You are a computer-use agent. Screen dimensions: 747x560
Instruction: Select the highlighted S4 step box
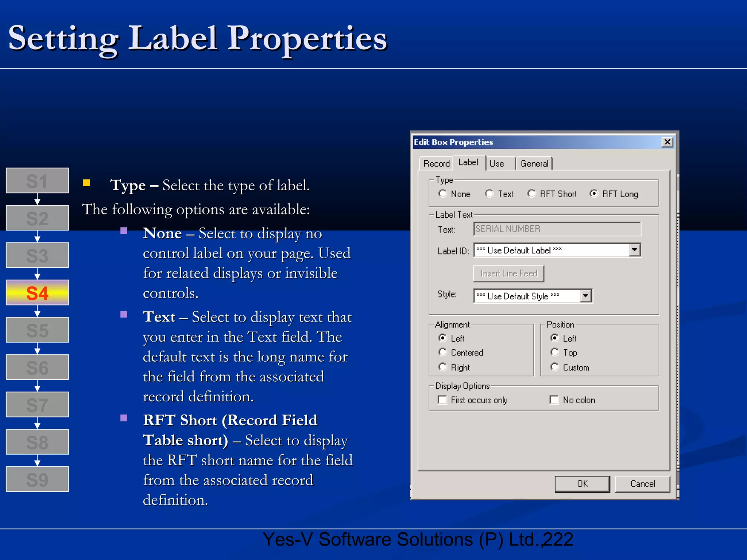point(37,292)
